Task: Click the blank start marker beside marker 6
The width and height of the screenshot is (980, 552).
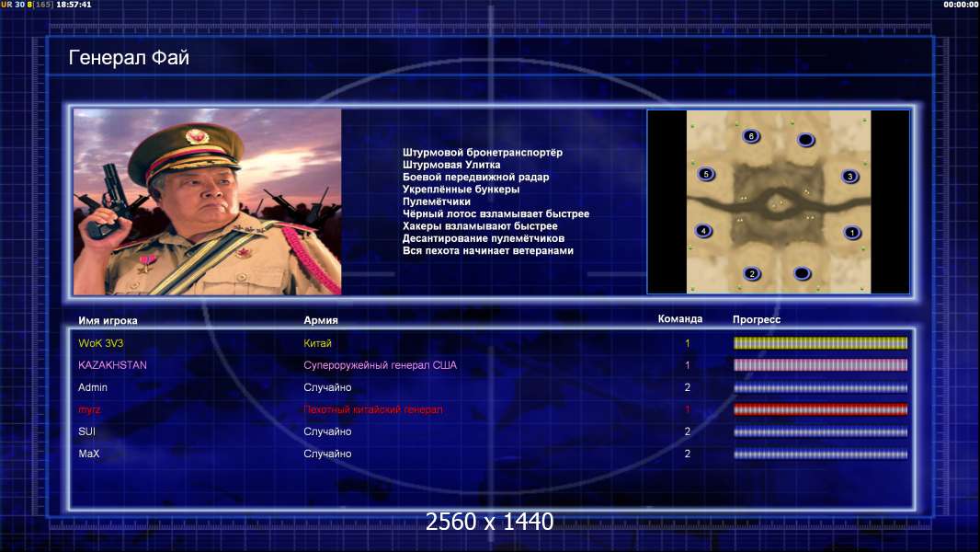Action: [805, 140]
